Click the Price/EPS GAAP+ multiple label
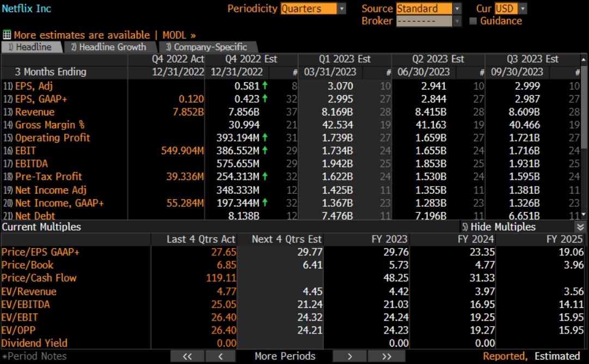Viewport: 589px width, 364px height. coord(41,252)
